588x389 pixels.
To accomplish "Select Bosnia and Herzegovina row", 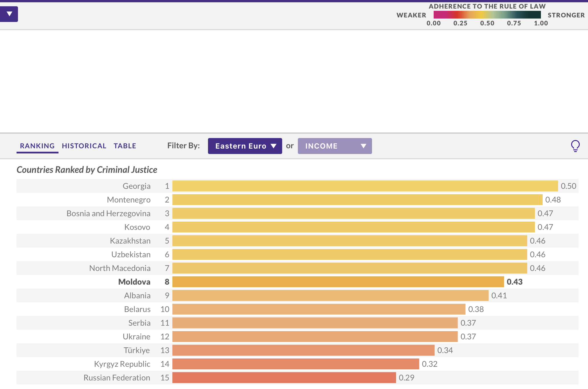I will coord(108,213).
